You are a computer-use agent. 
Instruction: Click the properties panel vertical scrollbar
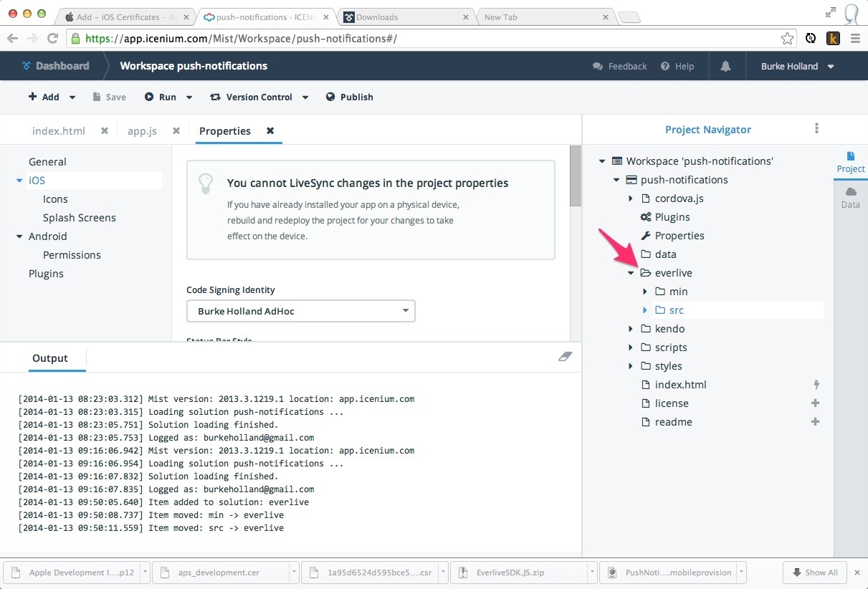575,176
